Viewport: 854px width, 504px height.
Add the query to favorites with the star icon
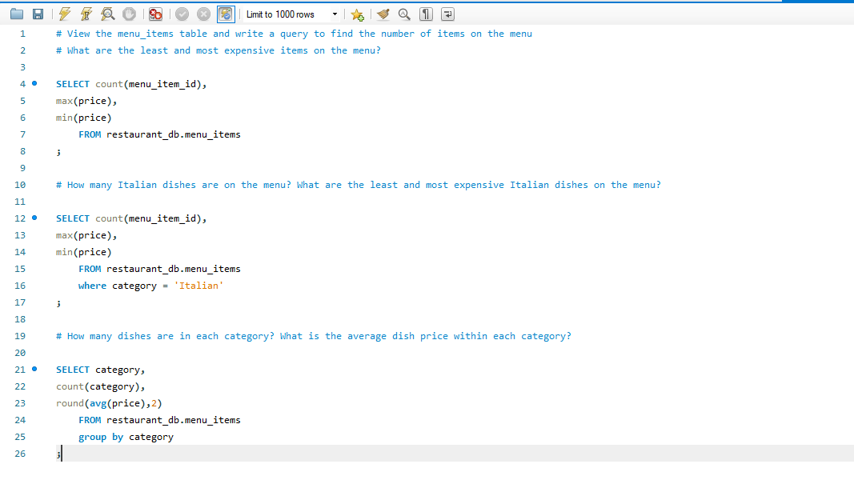pos(357,14)
